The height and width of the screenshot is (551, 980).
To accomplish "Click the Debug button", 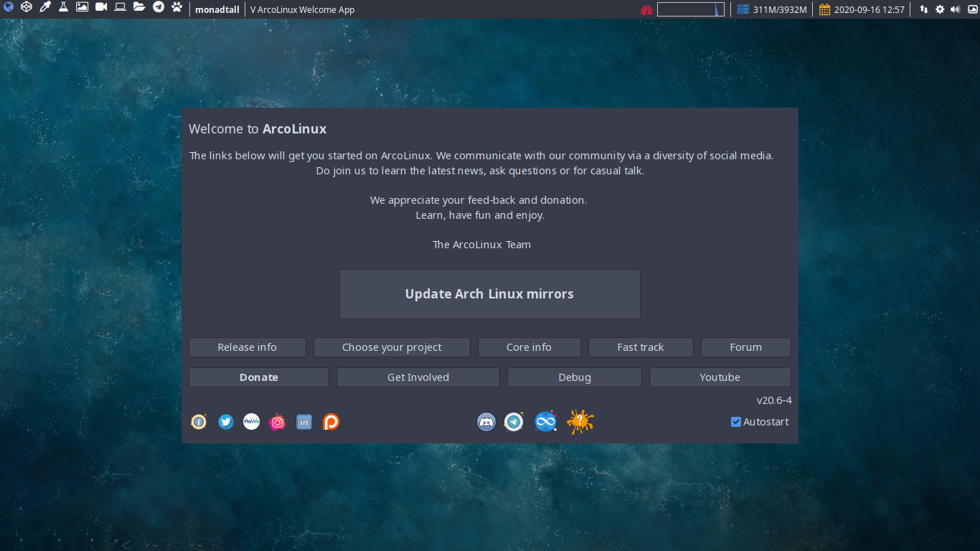I will point(575,377).
